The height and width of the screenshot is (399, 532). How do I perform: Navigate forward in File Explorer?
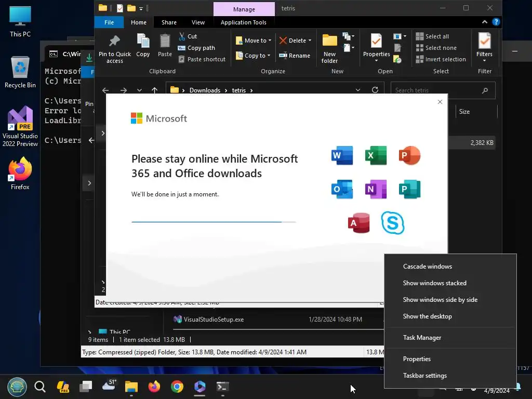pos(124,90)
